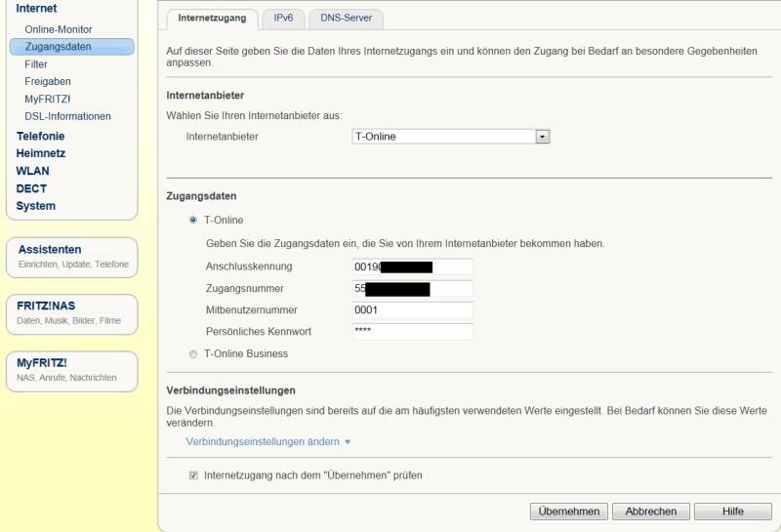
Task: Open the Internetzugang tab
Action: click(212, 18)
